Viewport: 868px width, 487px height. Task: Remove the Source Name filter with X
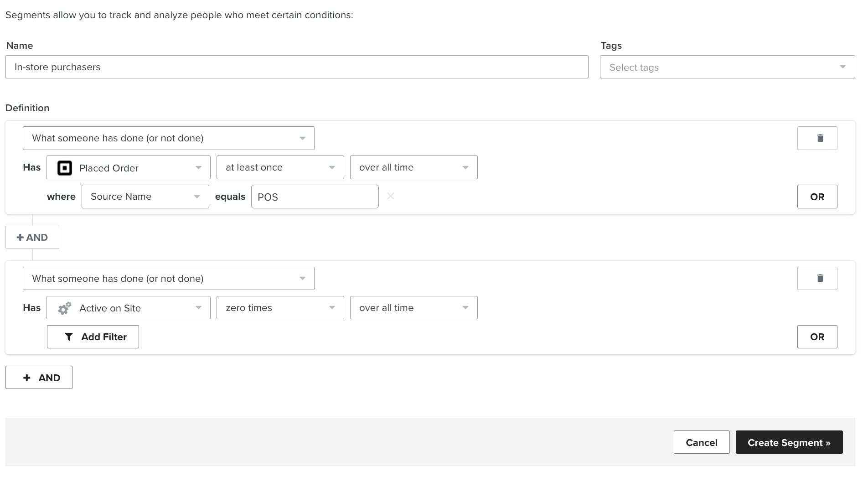point(391,196)
